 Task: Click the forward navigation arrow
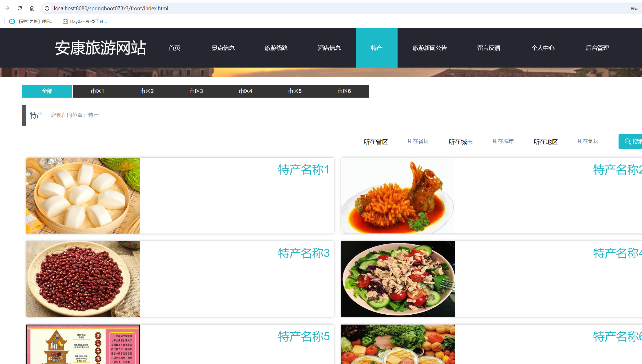(7, 8)
